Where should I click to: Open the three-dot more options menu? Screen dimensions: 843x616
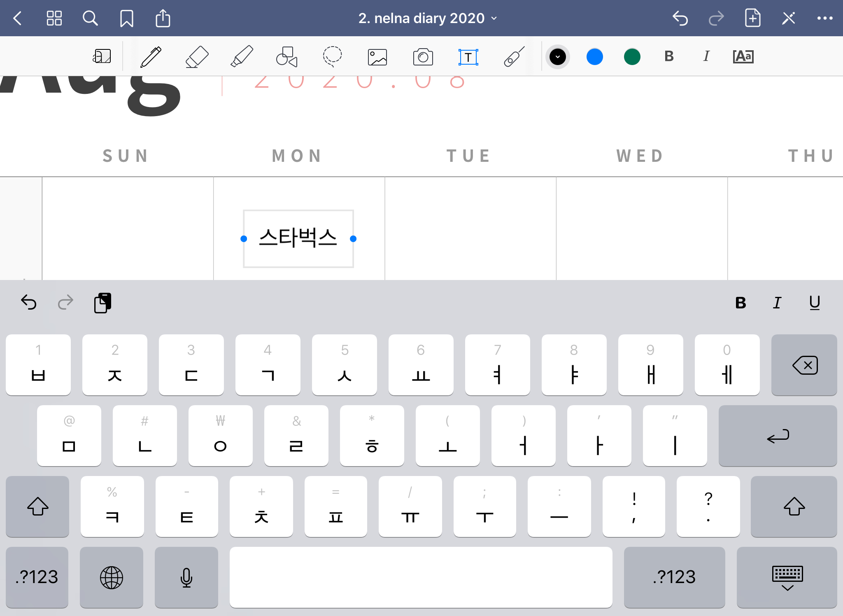pyautogui.click(x=825, y=18)
